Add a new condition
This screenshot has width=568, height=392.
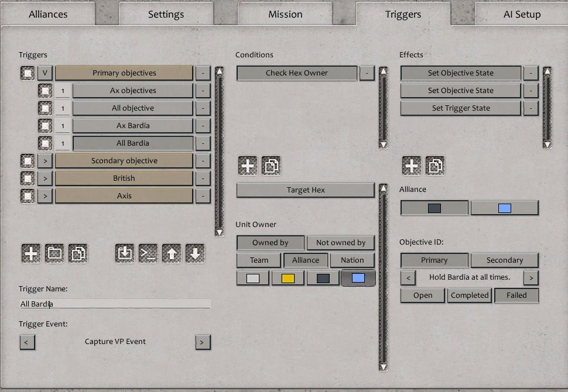pyautogui.click(x=248, y=166)
